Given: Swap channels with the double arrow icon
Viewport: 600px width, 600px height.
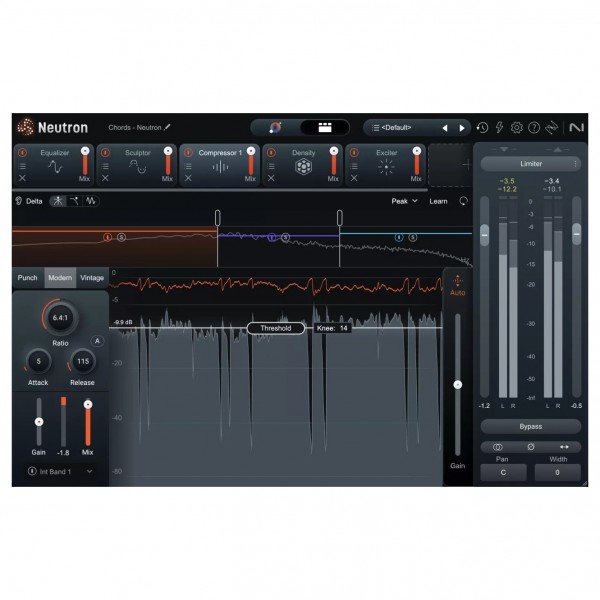Looking at the screenshot, I should 564,447.
